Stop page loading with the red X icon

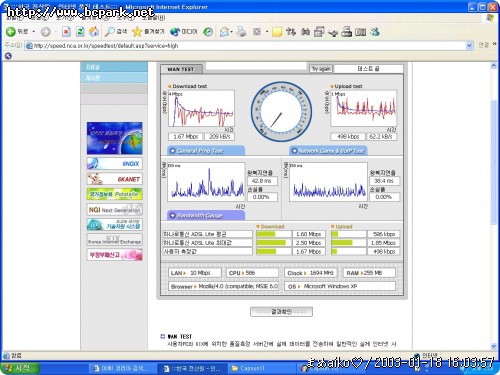coord(66,32)
